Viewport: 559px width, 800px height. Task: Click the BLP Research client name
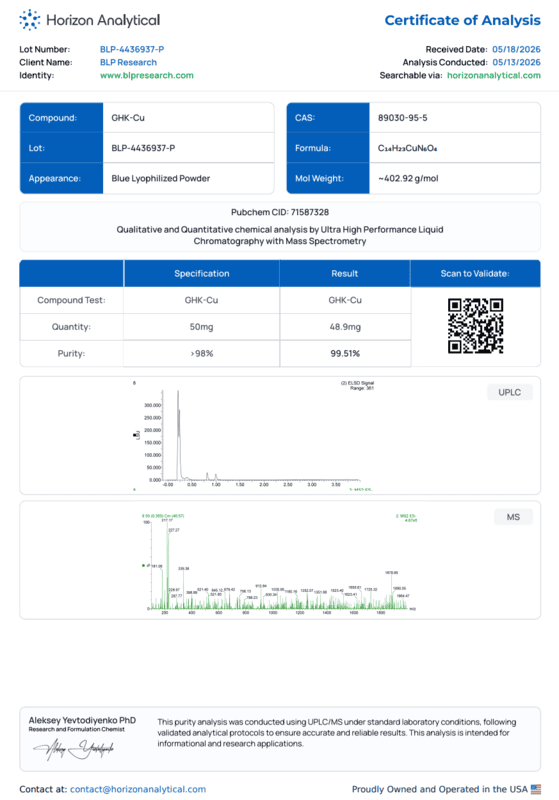click(x=128, y=62)
